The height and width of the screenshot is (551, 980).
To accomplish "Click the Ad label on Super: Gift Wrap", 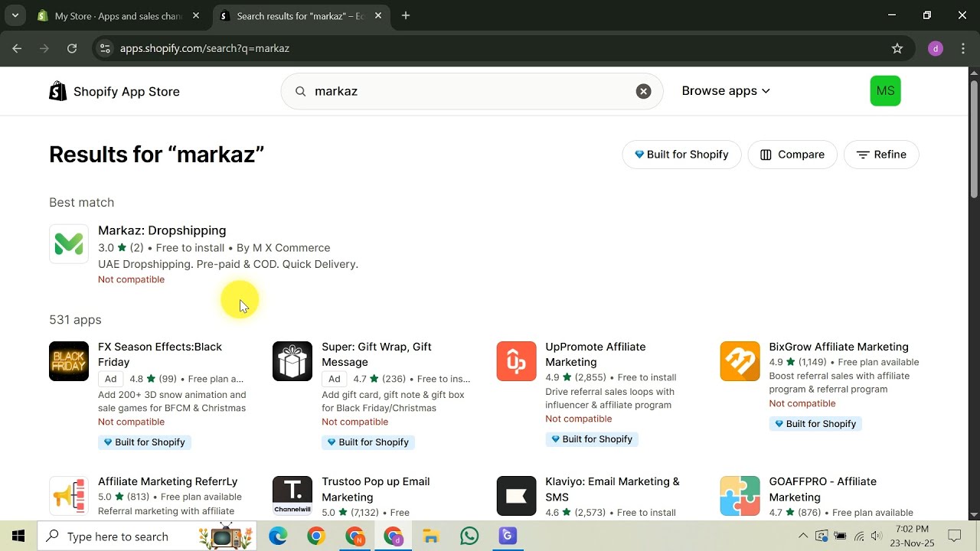I will [335, 379].
